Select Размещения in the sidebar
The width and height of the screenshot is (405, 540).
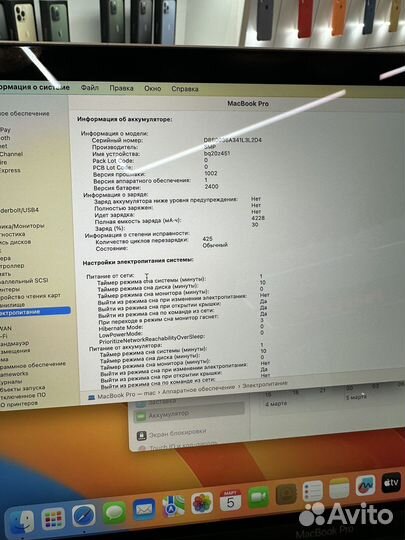coord(15,351)
